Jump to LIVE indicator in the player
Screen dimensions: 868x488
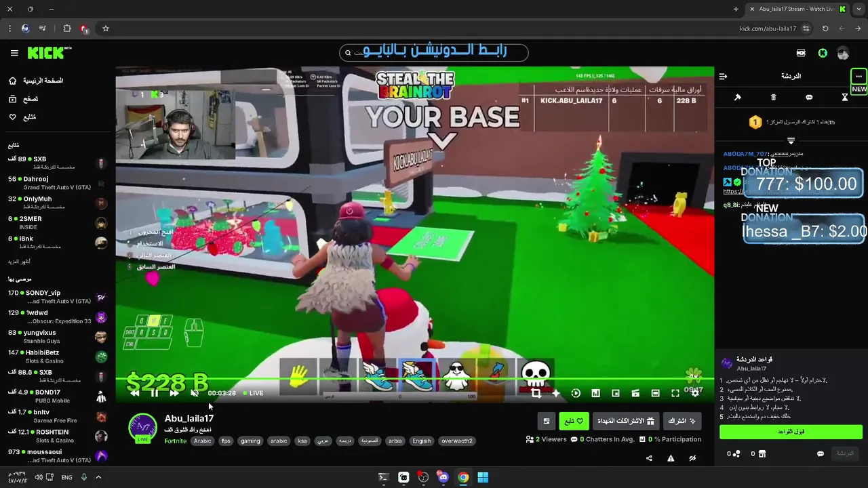(252, 393)
